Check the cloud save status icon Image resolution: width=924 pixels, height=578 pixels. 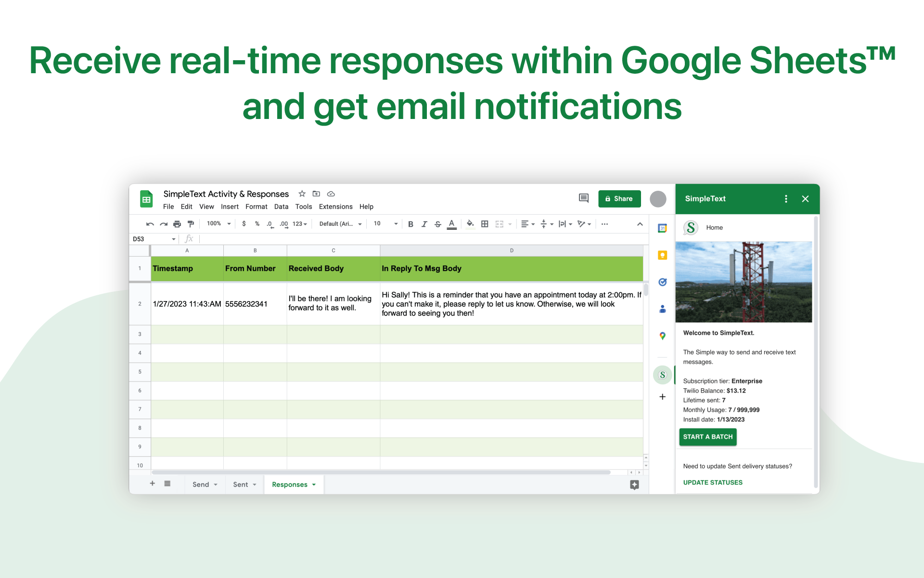(x=331, y=194)
